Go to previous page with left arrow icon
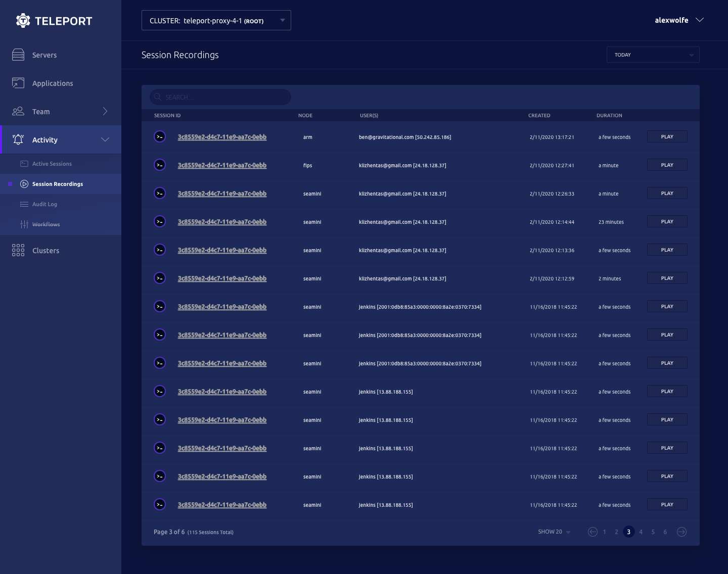This screenshot has height=574, width=728. 593,532
